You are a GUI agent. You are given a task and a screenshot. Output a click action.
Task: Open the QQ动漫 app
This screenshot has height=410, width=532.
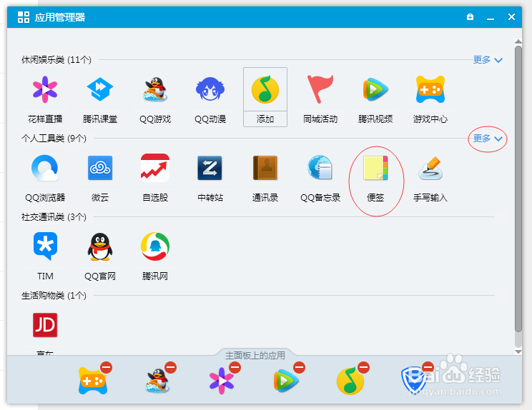click(210, 89)
